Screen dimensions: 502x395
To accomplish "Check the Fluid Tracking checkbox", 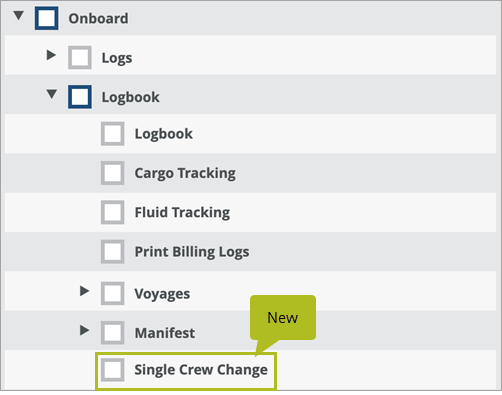I will coord(113,212).
